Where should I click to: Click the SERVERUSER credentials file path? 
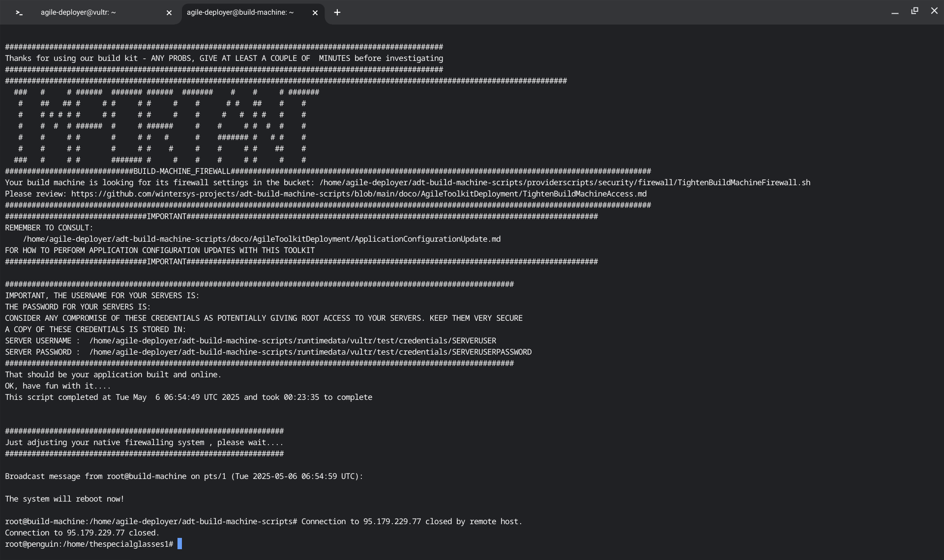coord(293,341)
